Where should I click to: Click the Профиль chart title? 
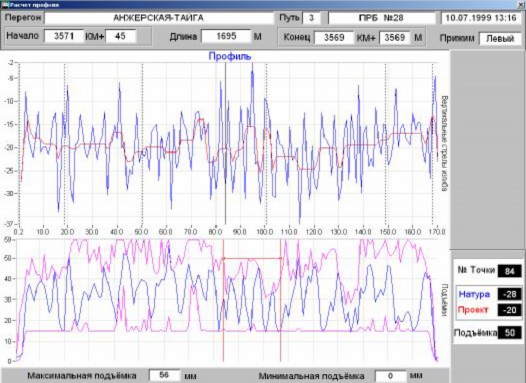tap(229, 56)
